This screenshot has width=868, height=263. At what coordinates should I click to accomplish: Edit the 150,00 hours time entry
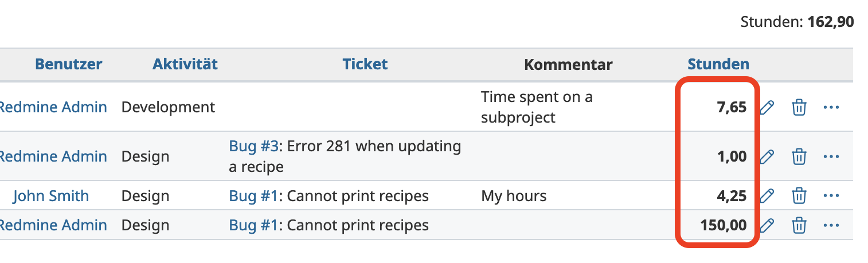tap(767, 225)
